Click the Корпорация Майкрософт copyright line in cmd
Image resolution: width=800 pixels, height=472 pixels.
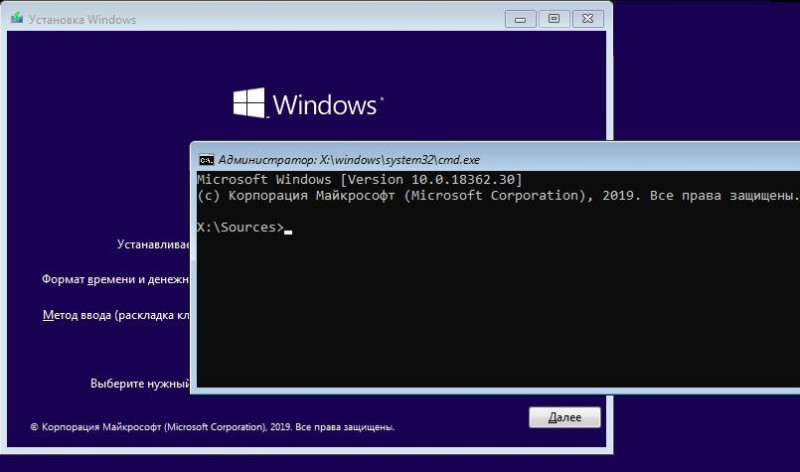point(497,196)
